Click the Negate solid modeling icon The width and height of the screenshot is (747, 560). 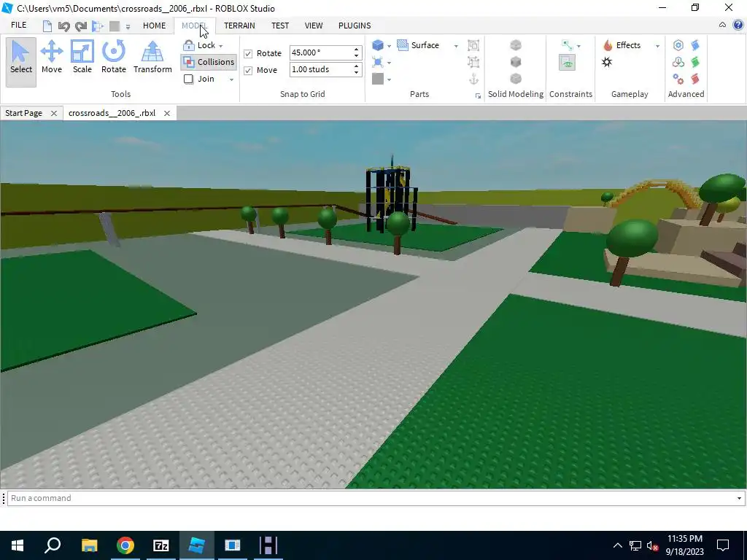tap(516, 62)
